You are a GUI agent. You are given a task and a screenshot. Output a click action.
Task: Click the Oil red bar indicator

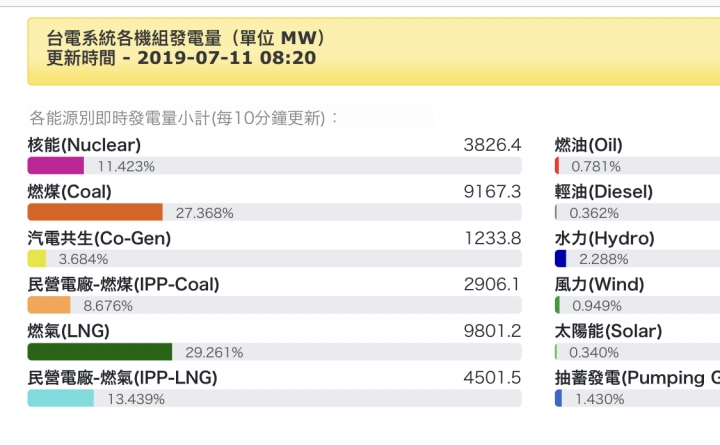pos(557,166)
